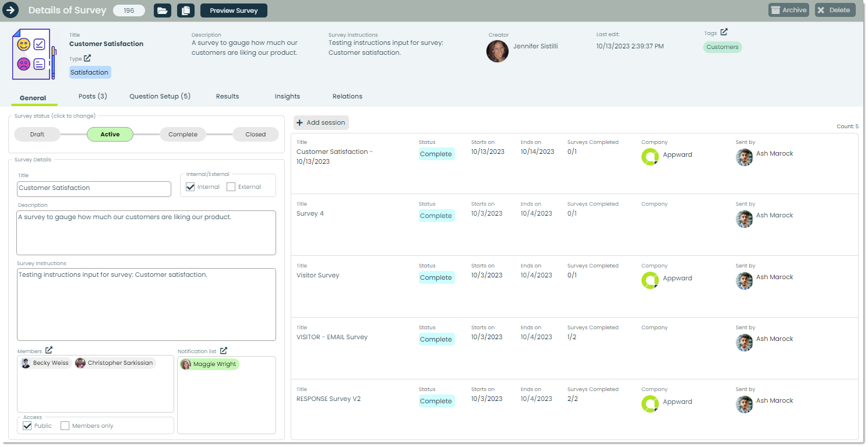Click Ash Marock avatar in VISITOR - EMAIL Survey row
The width and height of the screenshot is (868, 447).
coord(744,343)
